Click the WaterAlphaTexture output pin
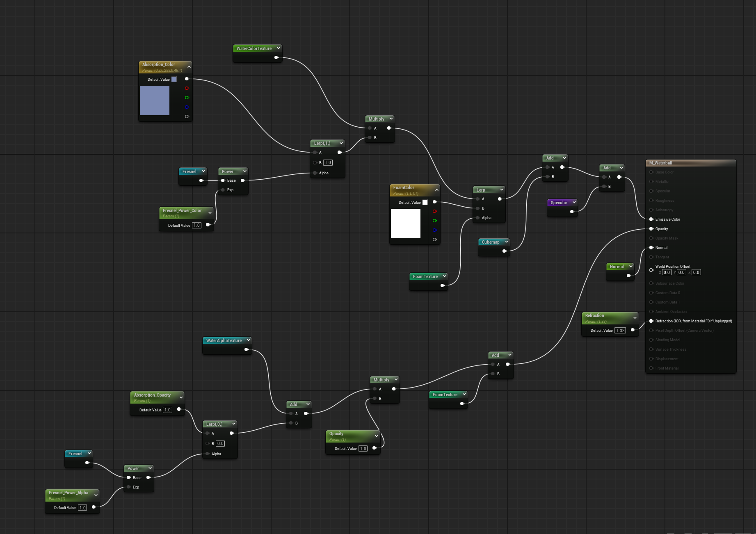 247,349
